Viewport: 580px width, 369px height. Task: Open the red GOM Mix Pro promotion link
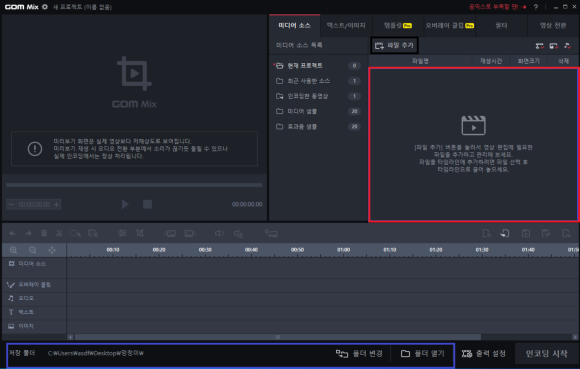pos(497,7)
